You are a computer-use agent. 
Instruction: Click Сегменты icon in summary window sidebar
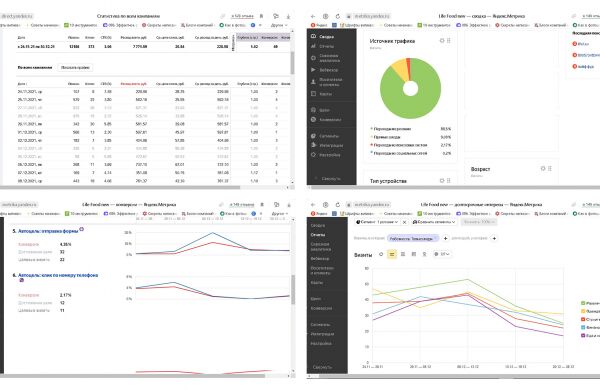(x=313, y=136)
